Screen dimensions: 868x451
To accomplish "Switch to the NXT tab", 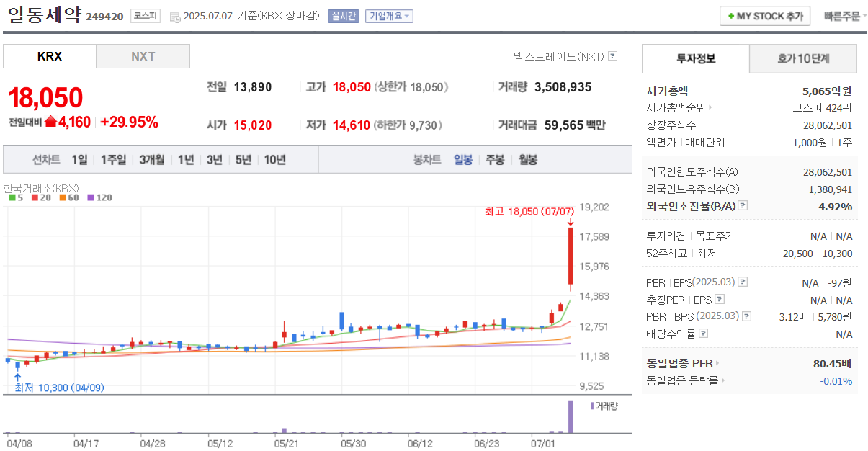I will coord(143,56).
